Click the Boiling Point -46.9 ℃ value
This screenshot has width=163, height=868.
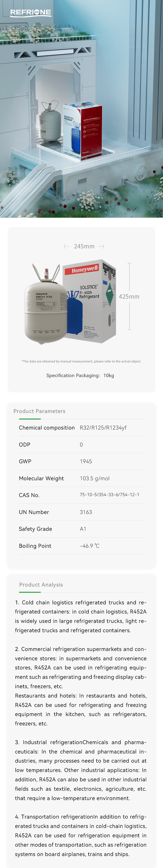click(x=90, y=546)
